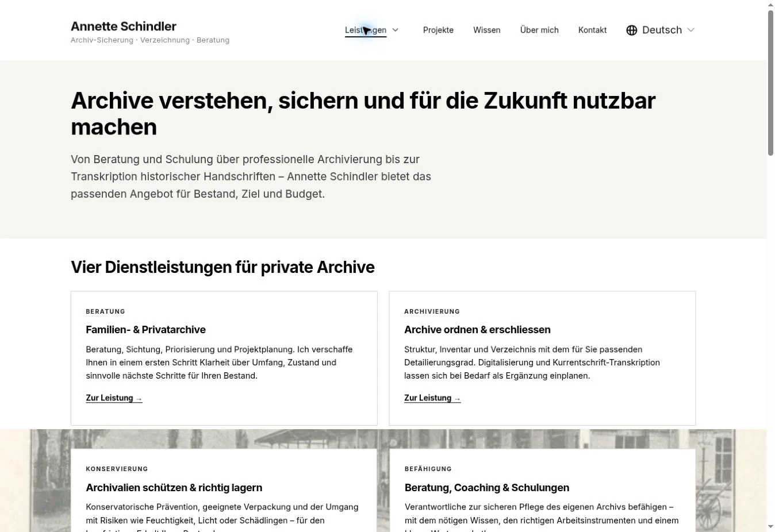The width and height of the screenshot is (775, 532).
Task: Open the Wissen navigation link
Action: coord(486,30)
